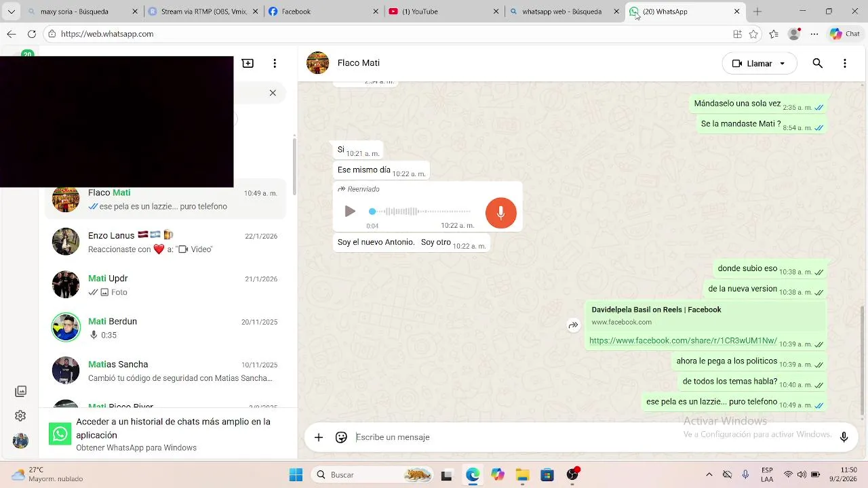Open Flaco Mati contact name header

pyautogui.click(x=359, y=63)
